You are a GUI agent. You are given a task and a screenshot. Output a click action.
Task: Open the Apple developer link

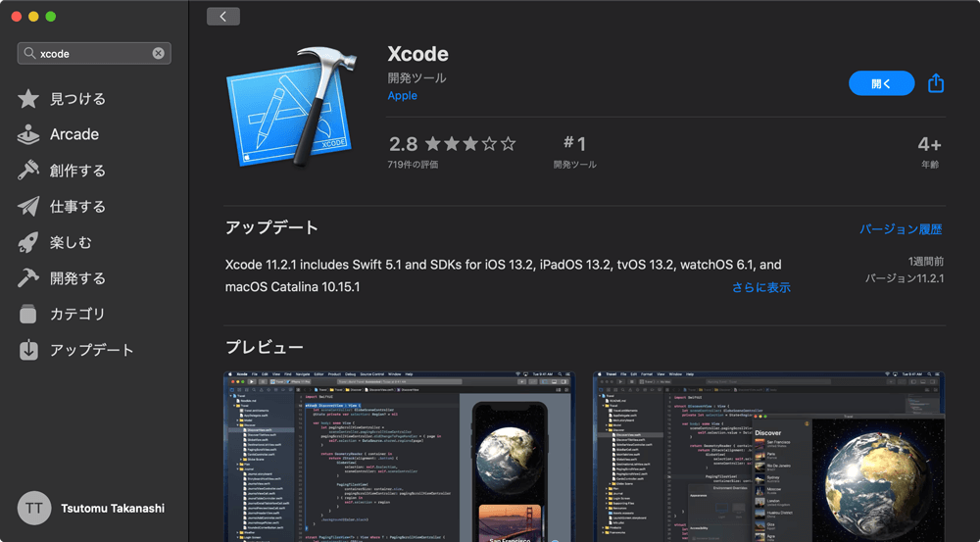[402, 96]
